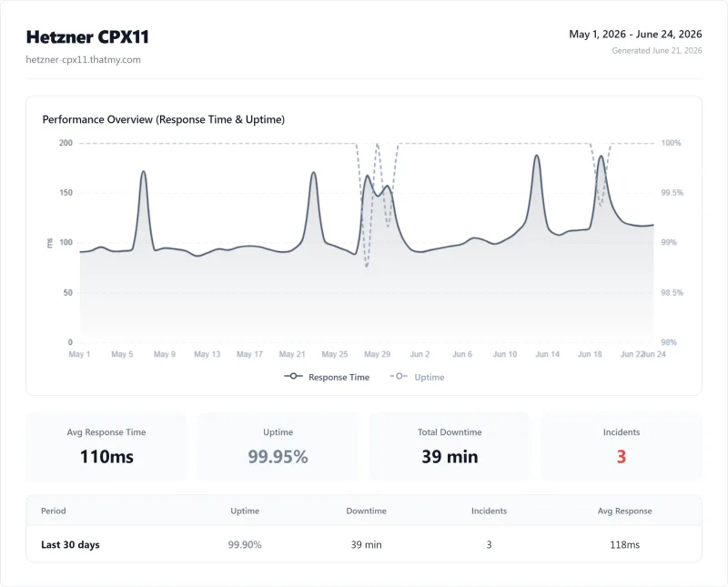Click the May 21 x-axis label

click(292, 354)
